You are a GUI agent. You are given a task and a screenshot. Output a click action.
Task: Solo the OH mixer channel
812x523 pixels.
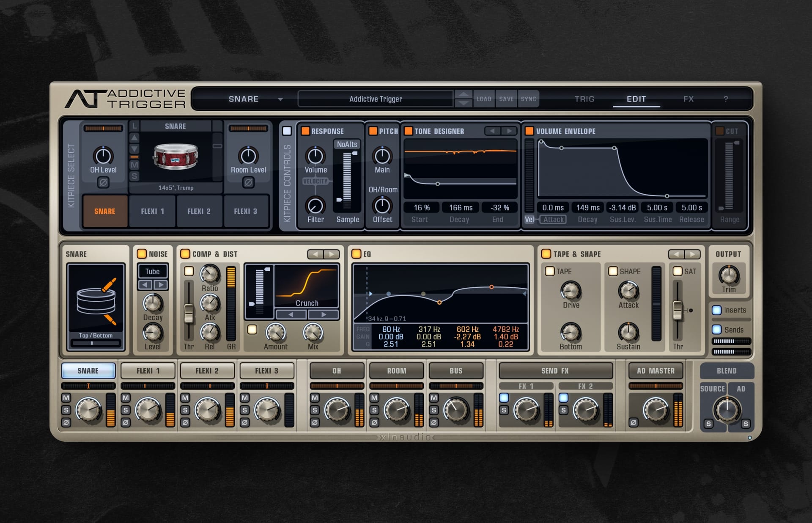tap(315, 410)
